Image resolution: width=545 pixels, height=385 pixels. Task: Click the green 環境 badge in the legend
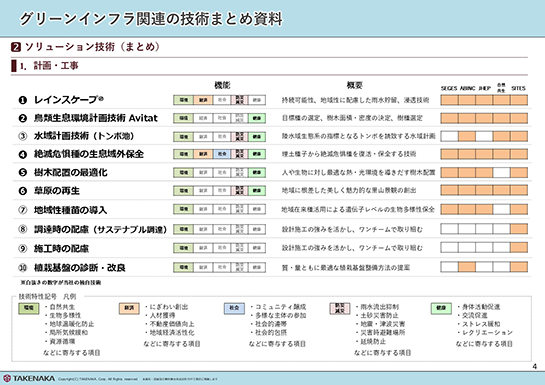29,308
